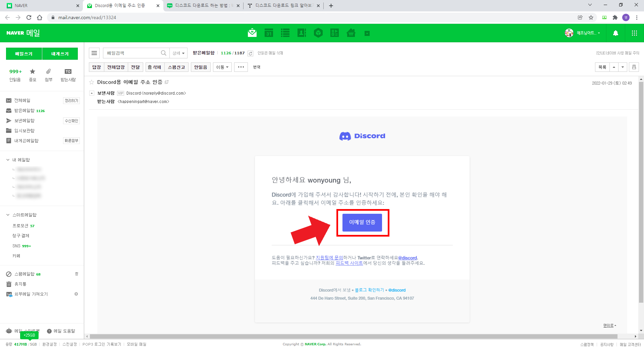The image size is (644, 349).
Task: Expand more services arrow in green header
Action: (x=367, y=33)
